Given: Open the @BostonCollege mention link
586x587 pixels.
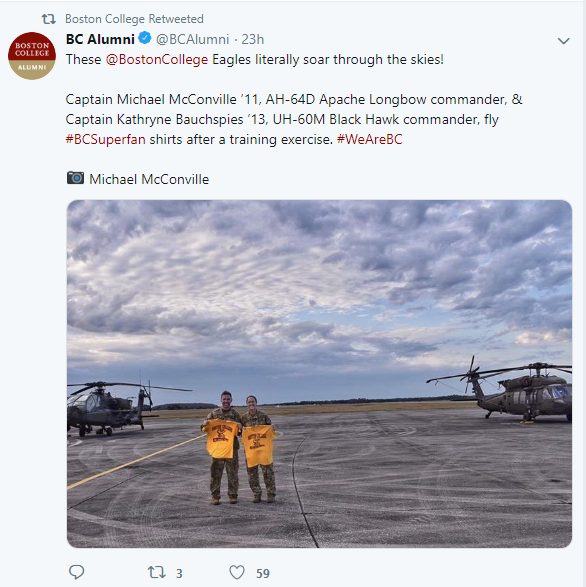Looking at the screenshot, I should point(157,60).
